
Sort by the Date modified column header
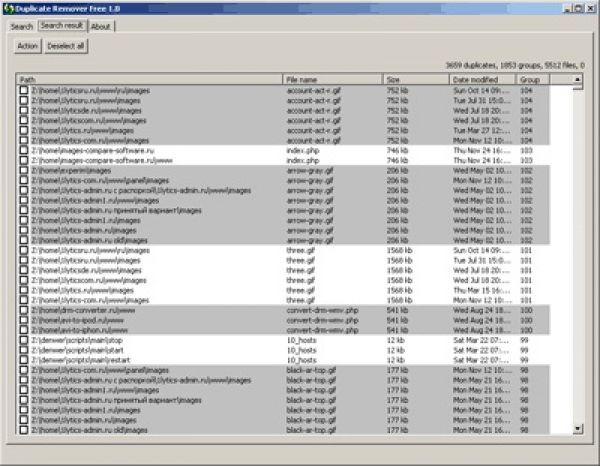(x=482, y=80)
